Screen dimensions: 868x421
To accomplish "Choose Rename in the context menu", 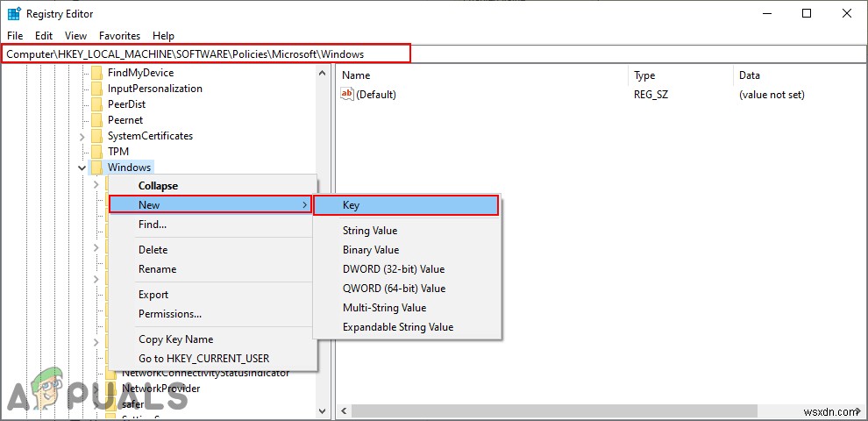I will click(212, 269).
